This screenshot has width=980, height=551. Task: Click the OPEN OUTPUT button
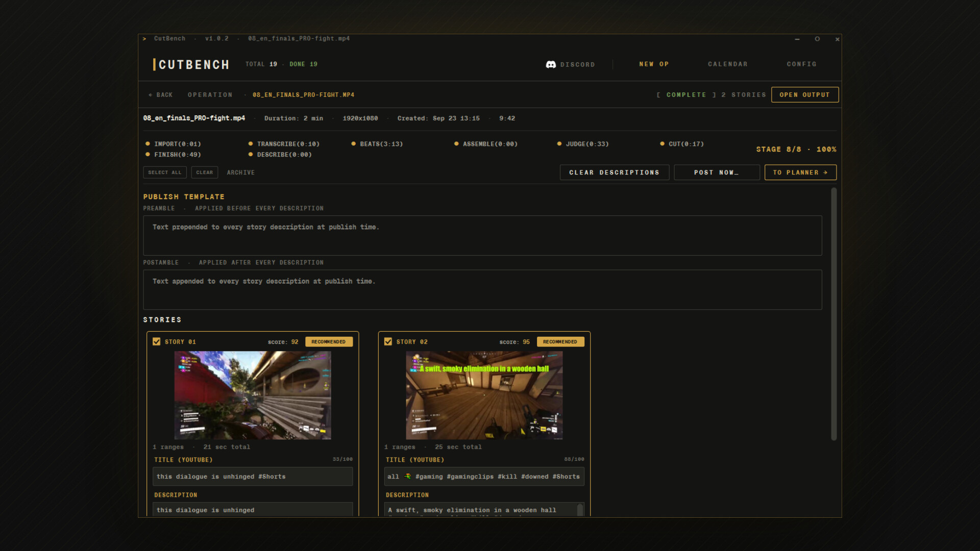tap(804, 95)
